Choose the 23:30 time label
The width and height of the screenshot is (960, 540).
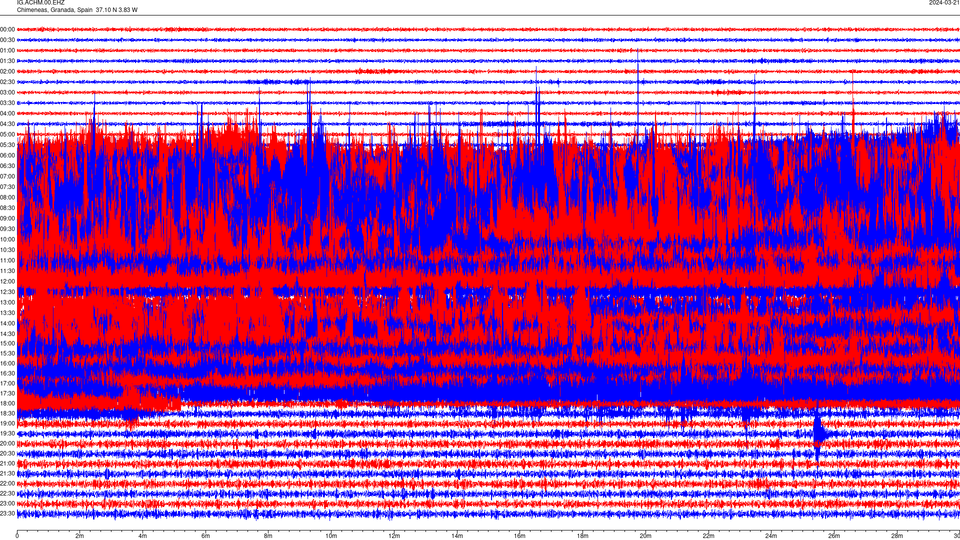8,514
